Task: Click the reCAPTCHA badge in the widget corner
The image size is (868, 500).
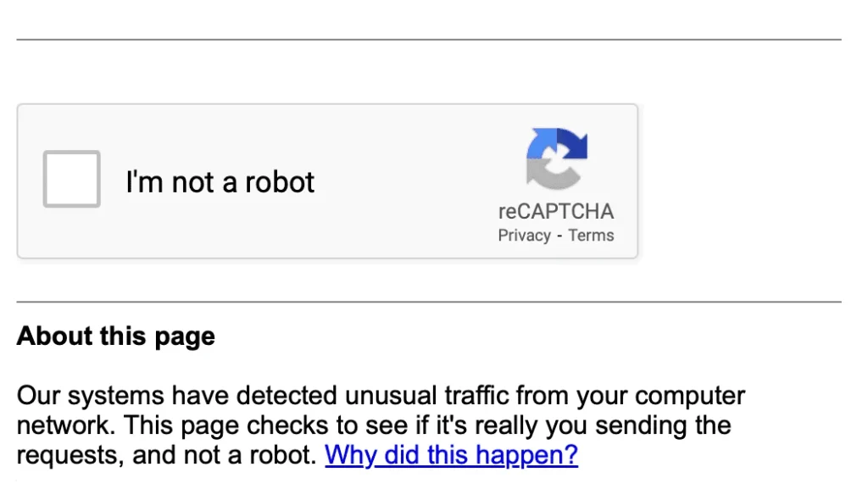Action: point(557,182)
